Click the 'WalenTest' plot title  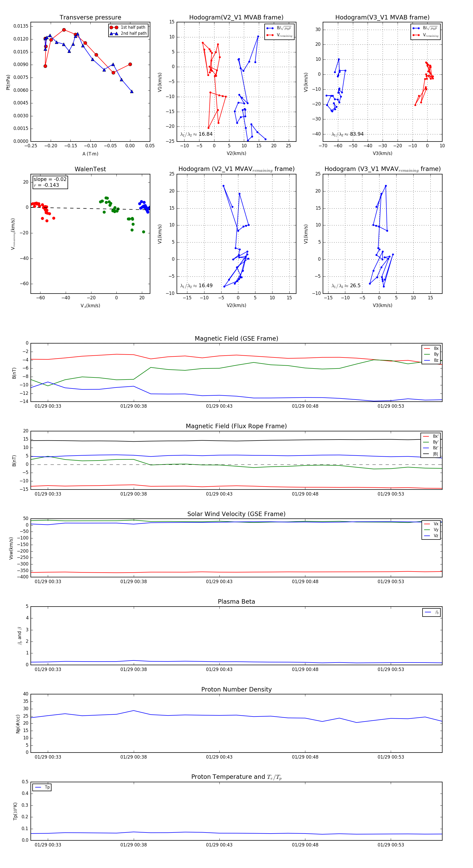tap(90, 169)
